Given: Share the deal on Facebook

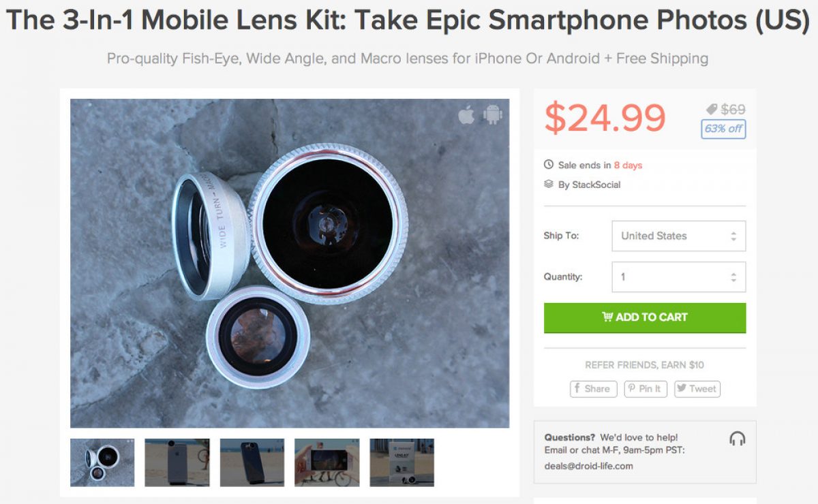Looking at the screenshot, I should [x=593, y=389].
